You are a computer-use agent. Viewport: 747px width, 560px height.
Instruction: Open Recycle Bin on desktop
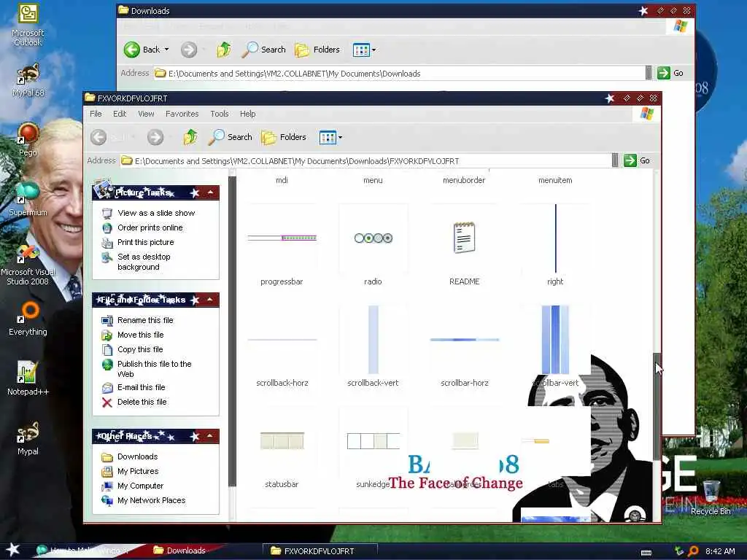[711, 497]
